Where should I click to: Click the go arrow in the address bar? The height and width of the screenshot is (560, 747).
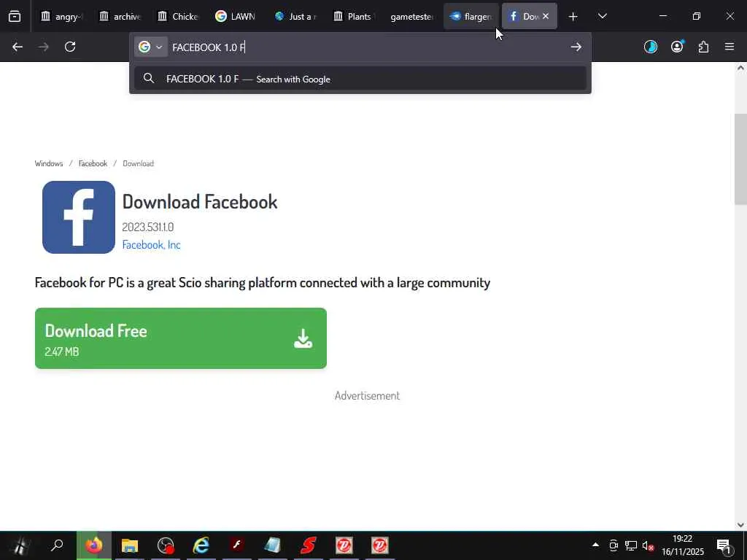click(576, 47)
